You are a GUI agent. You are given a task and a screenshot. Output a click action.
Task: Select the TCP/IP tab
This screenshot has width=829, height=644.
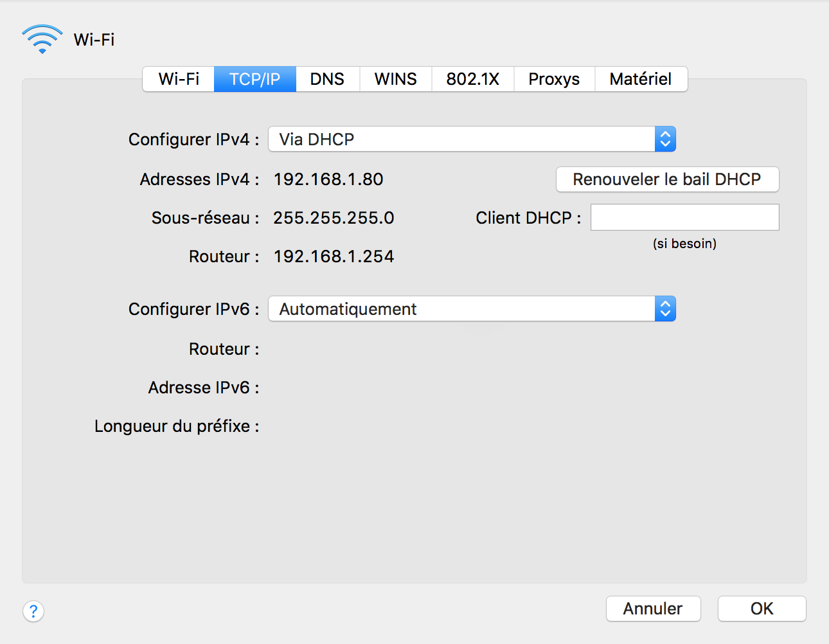pos(254,79)
